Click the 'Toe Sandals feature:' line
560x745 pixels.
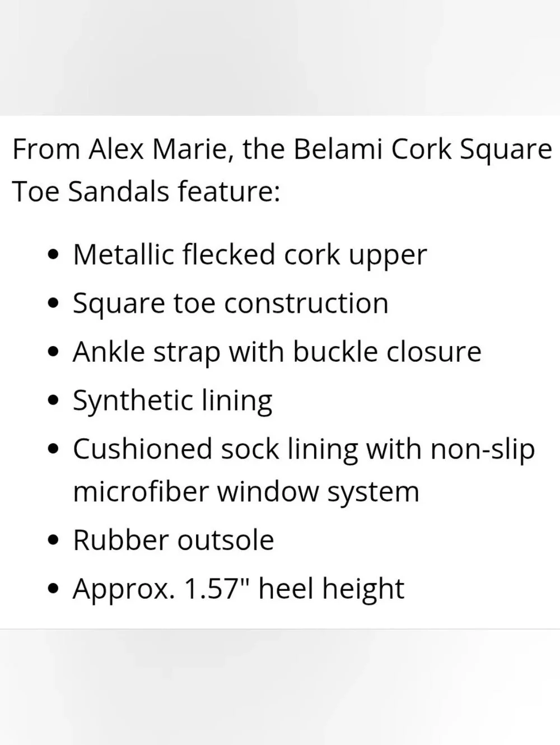[146, 192]
